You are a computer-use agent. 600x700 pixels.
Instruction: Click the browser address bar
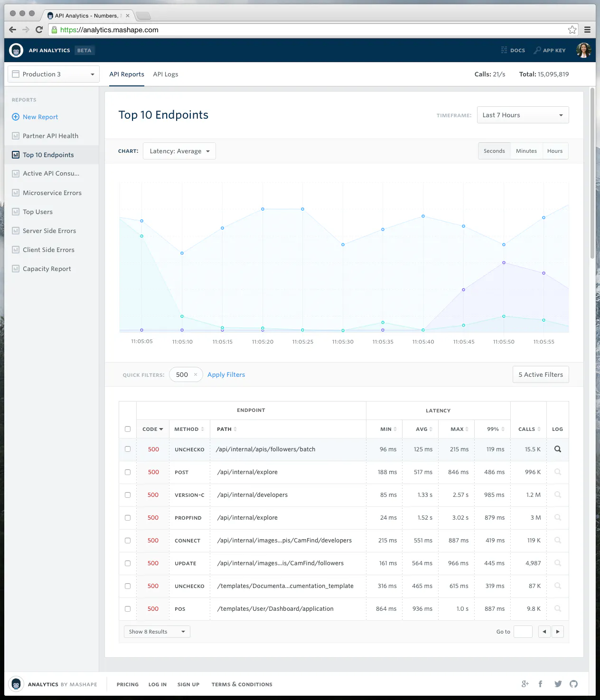[313, 29]
